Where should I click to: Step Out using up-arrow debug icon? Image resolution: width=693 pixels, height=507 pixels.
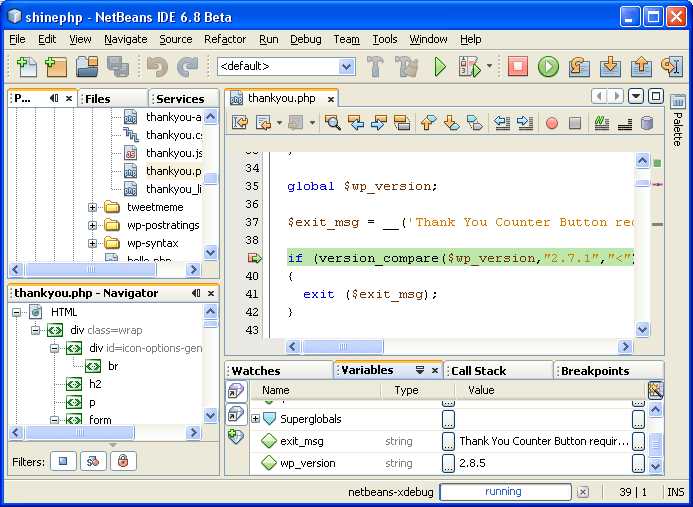[641, 67]
